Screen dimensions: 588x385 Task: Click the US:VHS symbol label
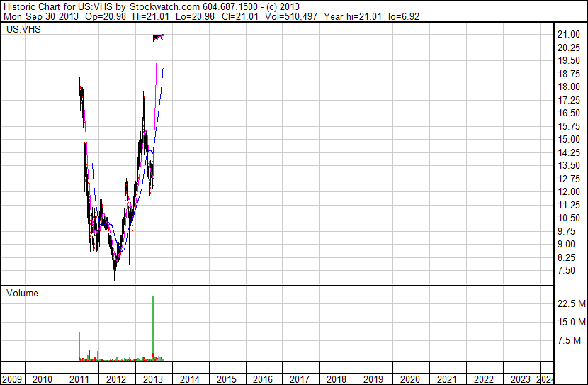click(x=23, y=29)
